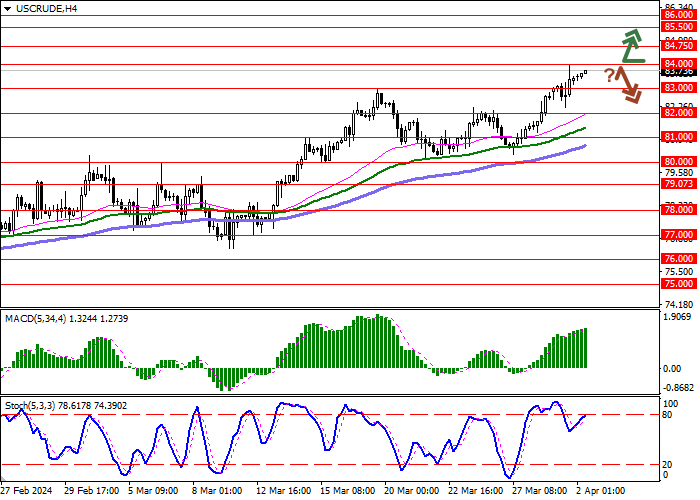Select the 83.000 price level label
This screenshot has width=700, height=500.
tap(679, 88)
